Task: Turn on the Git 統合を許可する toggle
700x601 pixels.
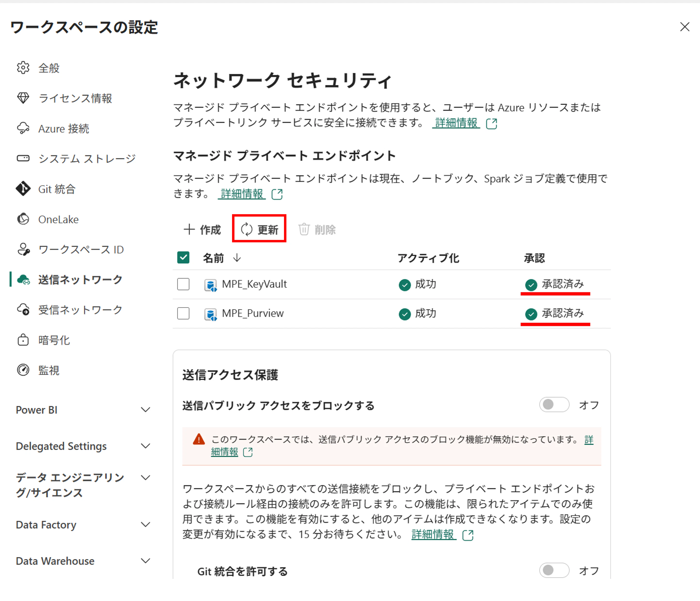Action: (x=554, y=570)
